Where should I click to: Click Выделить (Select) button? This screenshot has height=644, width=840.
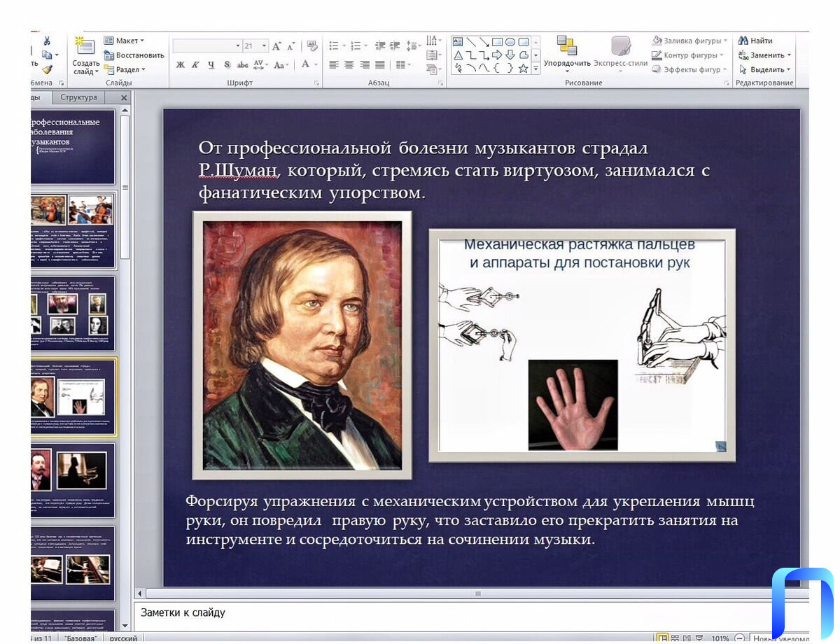coord(764,69)
